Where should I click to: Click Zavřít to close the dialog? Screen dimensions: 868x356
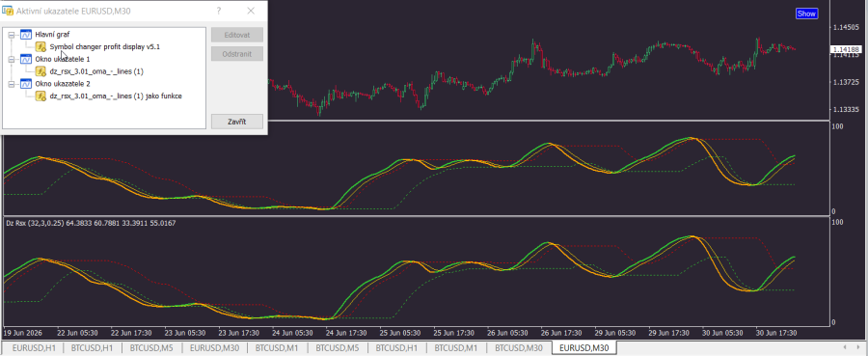(237, 122)
